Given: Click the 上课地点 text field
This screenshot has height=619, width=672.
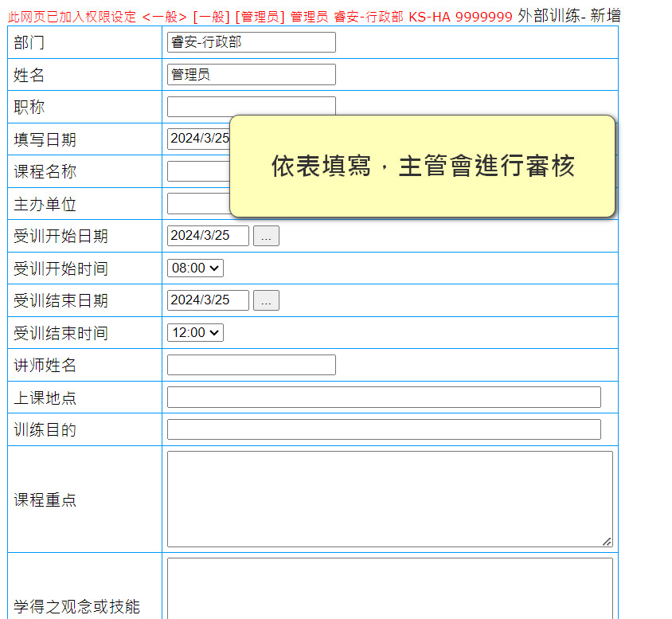Looking at the screenshot, I should pos(384,398).
